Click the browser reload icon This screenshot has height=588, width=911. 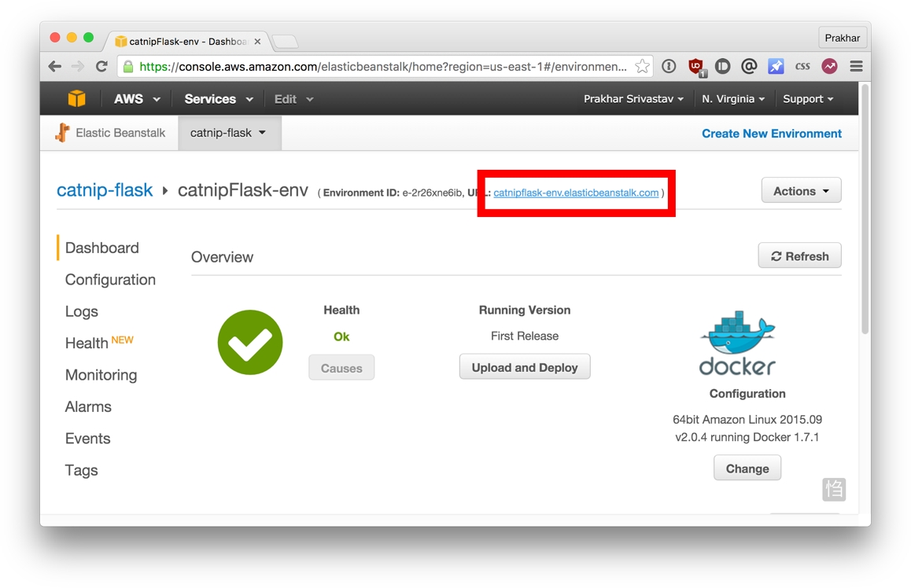pyautogui.click(x=101, y=66)
